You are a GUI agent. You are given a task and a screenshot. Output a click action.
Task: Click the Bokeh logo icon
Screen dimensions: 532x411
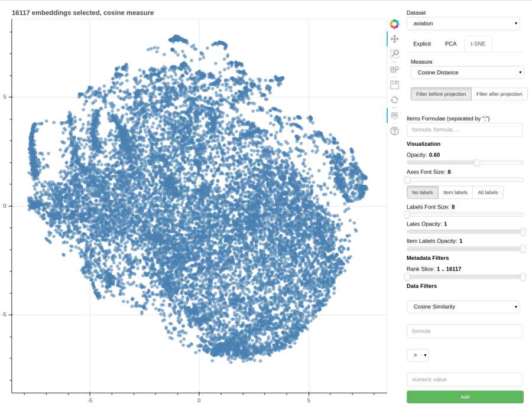(394, 24)
